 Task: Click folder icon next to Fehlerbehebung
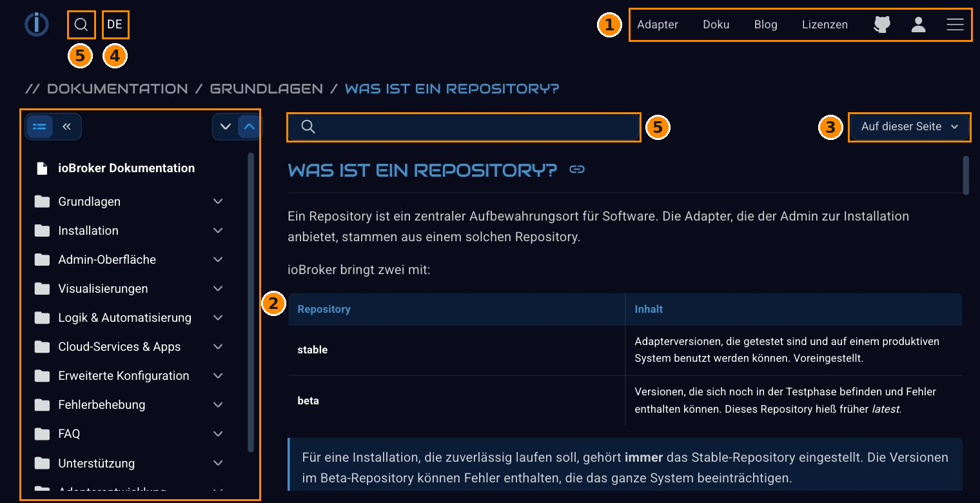tap(42, 405)
